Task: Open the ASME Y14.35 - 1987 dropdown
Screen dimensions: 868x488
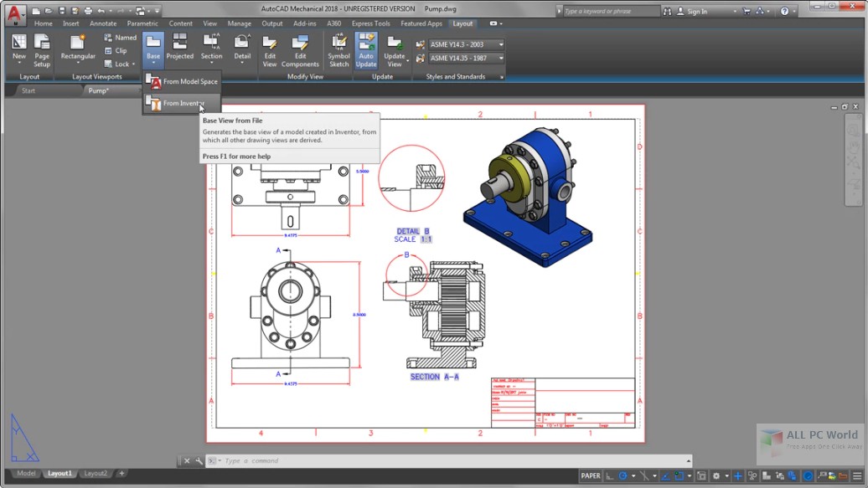Action: tap(501, 59)
